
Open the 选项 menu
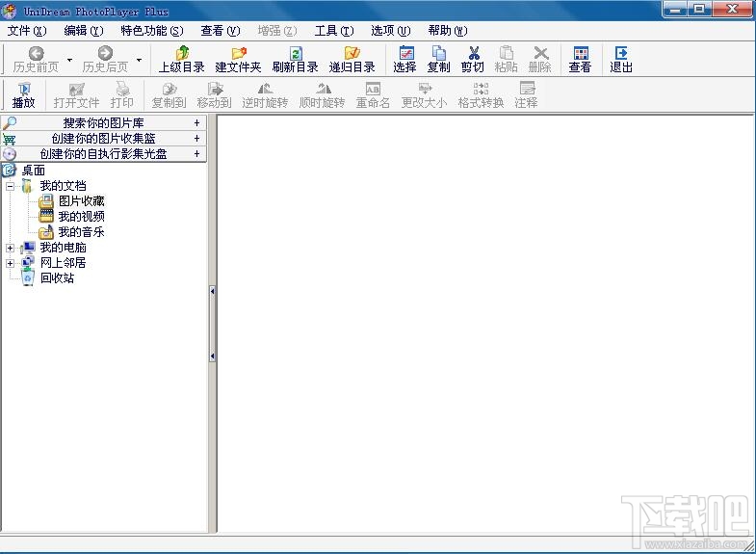pos(391,31)
